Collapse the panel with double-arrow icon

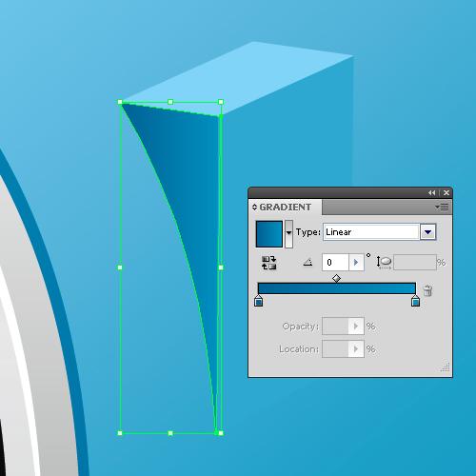431,192
